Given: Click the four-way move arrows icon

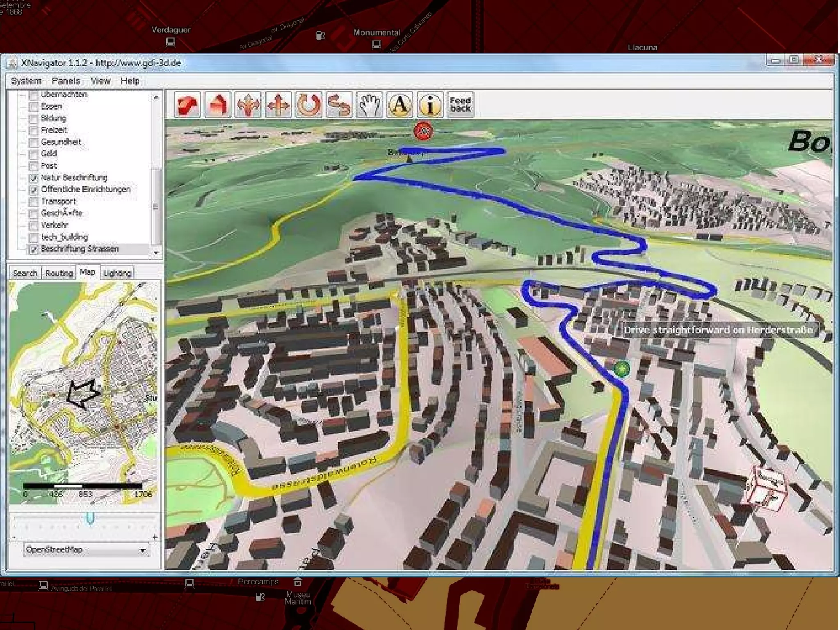Looking at the screenshot, I should coord(278,105).
